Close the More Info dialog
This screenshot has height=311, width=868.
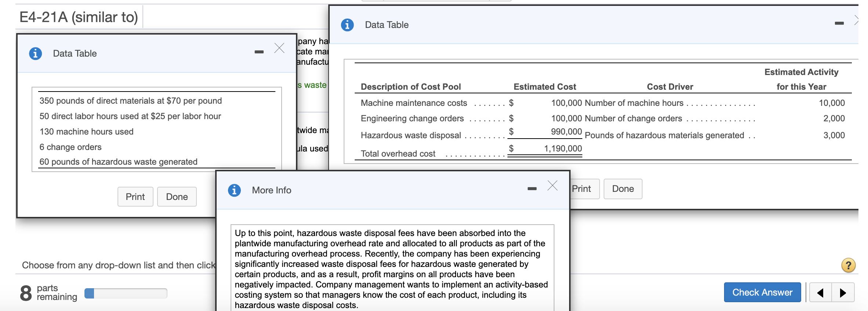553,185
